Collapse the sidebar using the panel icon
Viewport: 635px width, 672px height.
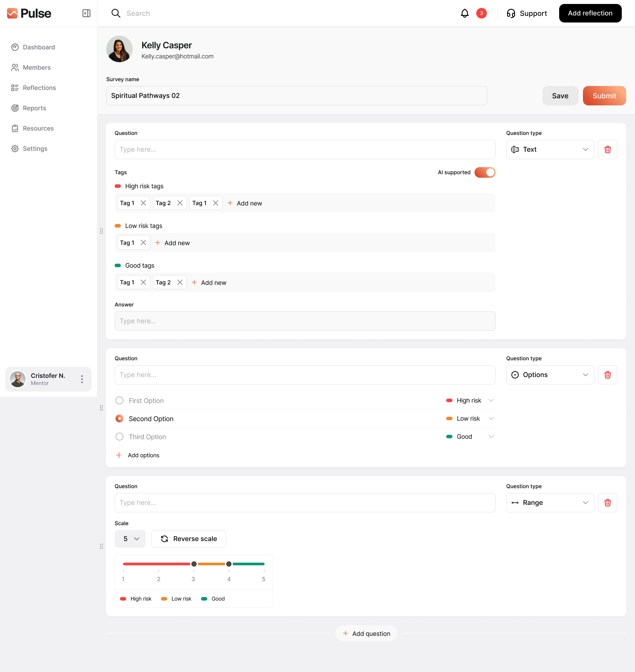[86, 13]
